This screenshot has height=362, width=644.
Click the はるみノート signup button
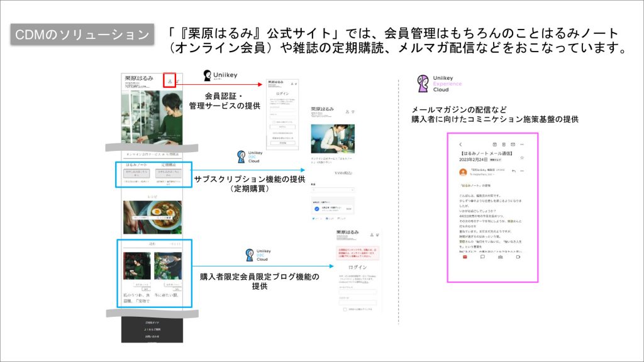[x=136, y=173]
